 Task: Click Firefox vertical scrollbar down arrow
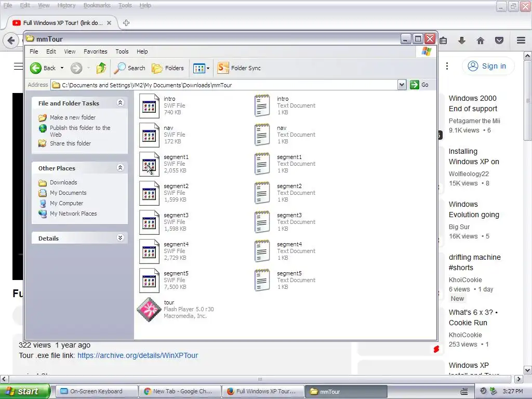pos(528,370)
